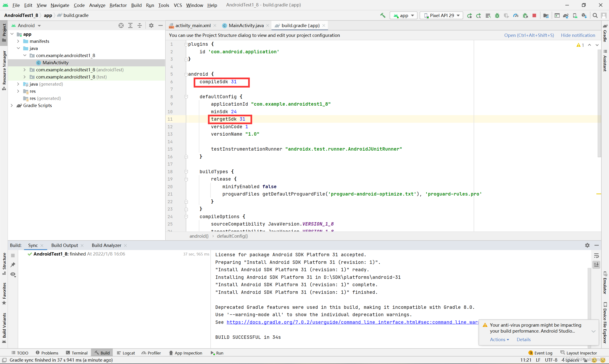The width and height of the screenshot is (609, 364).
Task: Click Hide notification link
Action: pos(578,35)
